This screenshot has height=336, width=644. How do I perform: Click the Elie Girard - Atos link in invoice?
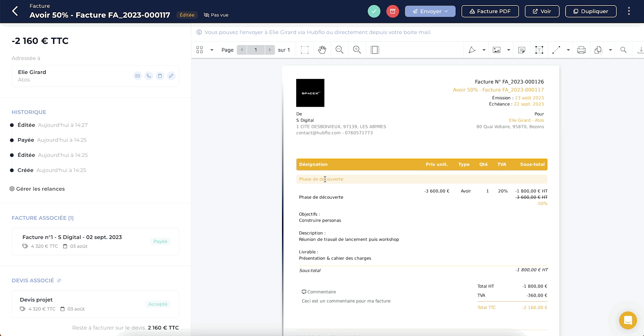coord(526,120)
